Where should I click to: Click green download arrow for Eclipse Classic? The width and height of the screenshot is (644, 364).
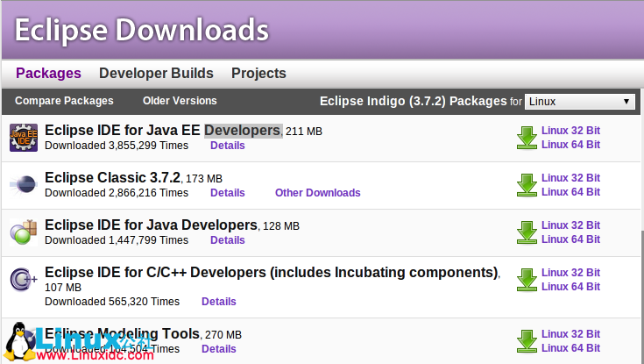point(527,185)
